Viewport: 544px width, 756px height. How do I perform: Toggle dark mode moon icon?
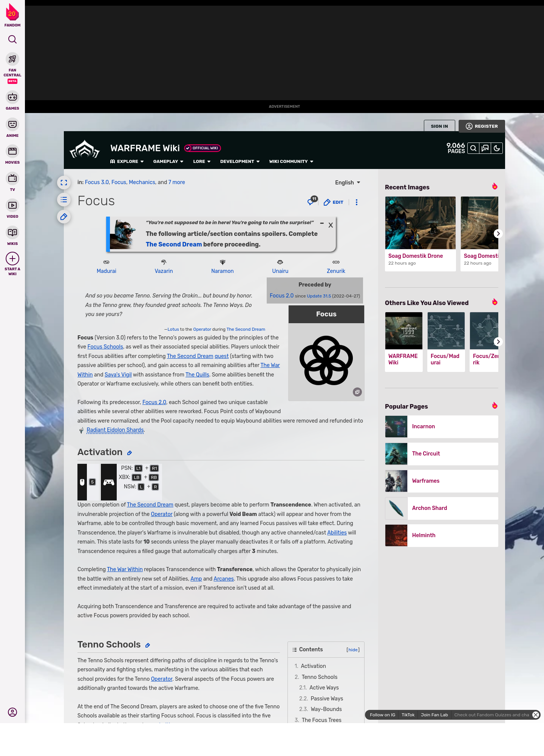coord(497,148)
